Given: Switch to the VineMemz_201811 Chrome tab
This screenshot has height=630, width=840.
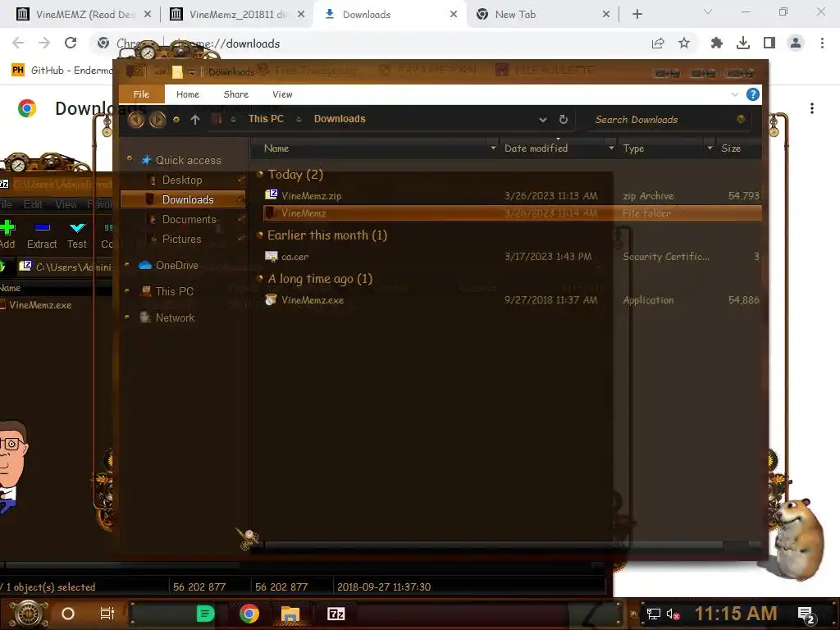Looking at the screenshot, I should [x=235, y=15].
